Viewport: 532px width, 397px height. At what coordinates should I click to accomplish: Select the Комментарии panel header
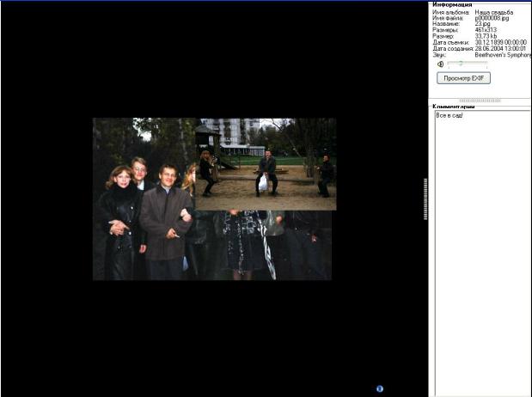tap(454, 107)
